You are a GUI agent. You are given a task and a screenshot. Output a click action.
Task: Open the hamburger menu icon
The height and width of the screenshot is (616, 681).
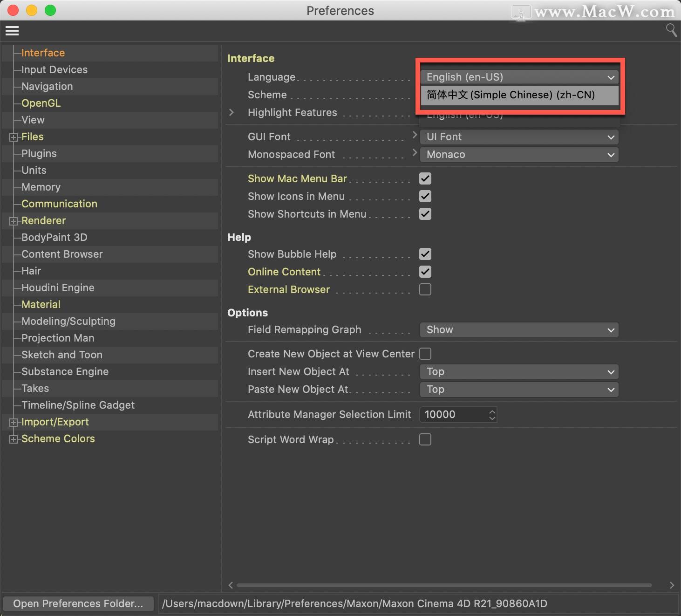pos(12,31)
